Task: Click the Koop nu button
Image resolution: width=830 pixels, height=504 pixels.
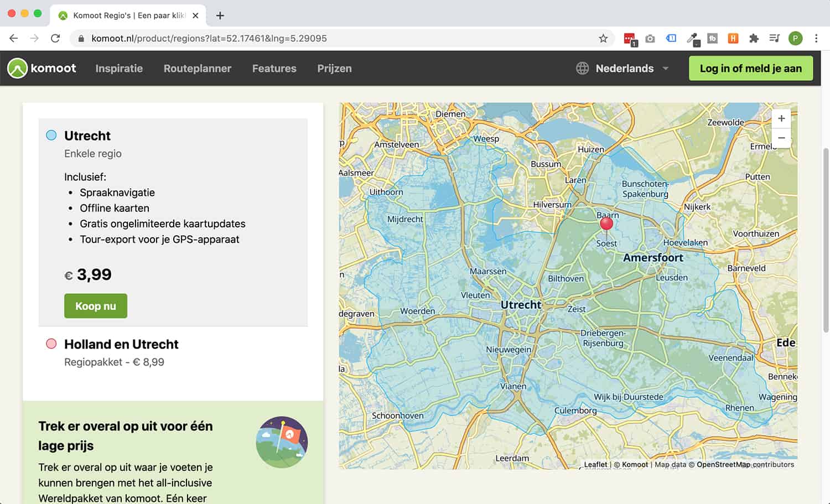Action: pos(96,306)
